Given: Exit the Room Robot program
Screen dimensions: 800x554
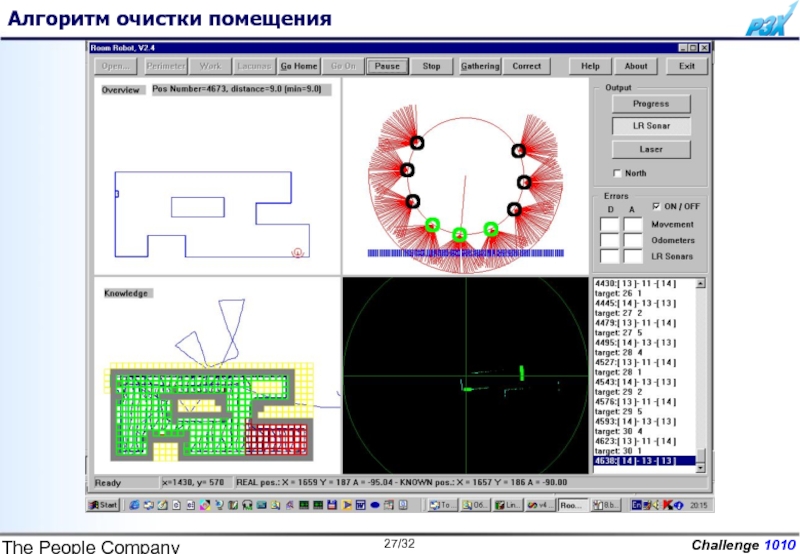Looking at the screenshot, I should (687, 66).
